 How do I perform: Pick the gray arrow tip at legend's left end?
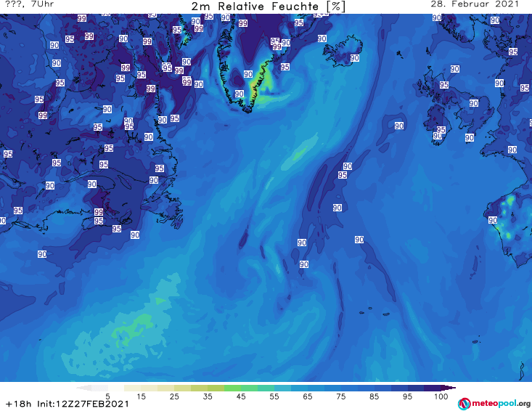pos(83,388)
